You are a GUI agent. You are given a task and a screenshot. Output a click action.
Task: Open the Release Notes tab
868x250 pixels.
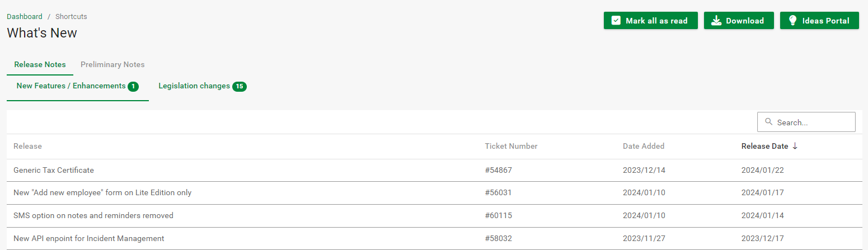coord(40,64)
